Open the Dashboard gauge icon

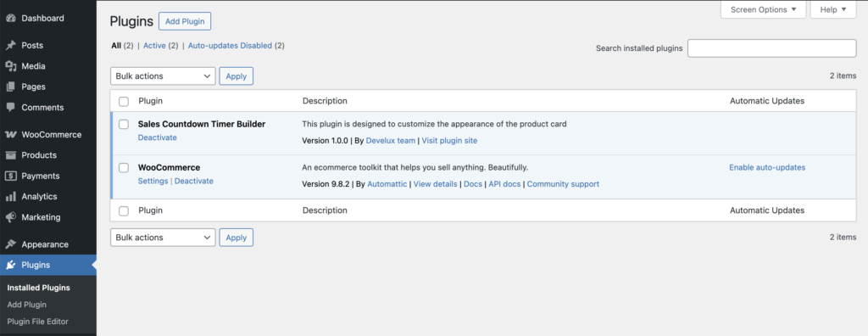[x=10, y=19]
